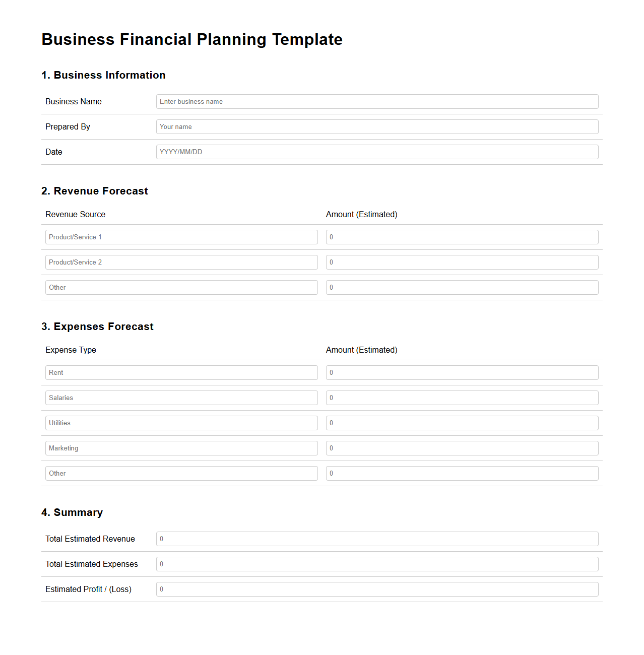Click the amount field beside Marketing

[462, 448]
